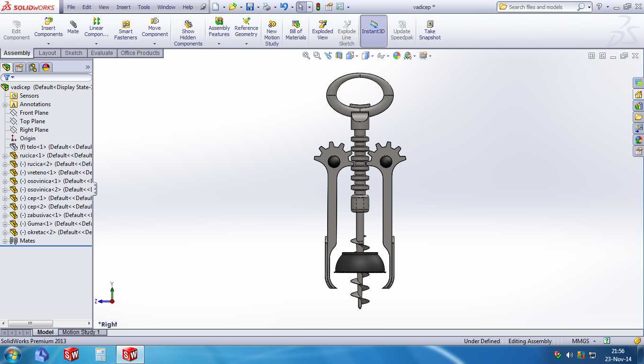Open SolidWorks Resources home in task pane
Viewport: 644px width, 364px height.
638,94
